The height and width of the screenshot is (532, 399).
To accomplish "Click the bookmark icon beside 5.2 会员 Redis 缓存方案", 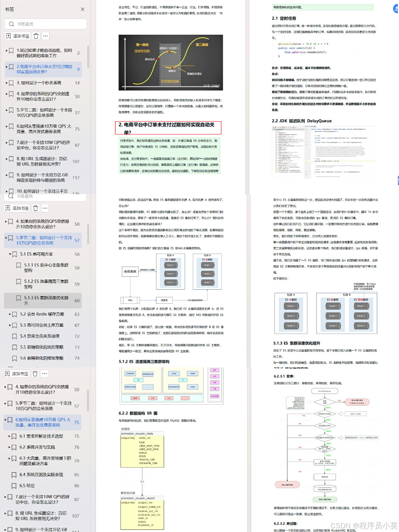I will pyautogui.click(x=15, y=314).
